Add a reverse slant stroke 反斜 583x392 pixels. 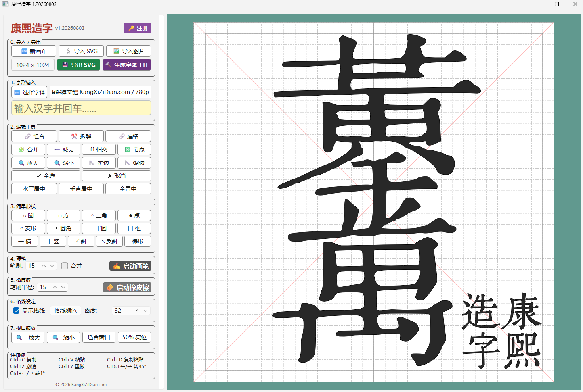[109, 241]
